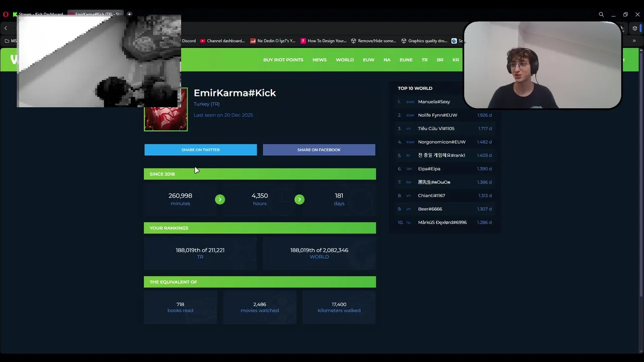Open Manuela#Sexy in the top 10
The height and width of the screenshot is (362, 644).
coord(434,102)
